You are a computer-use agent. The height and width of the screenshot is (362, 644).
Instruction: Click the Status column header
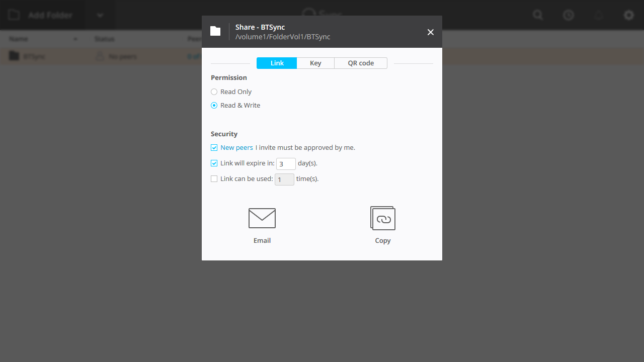(x=104, y=39)
